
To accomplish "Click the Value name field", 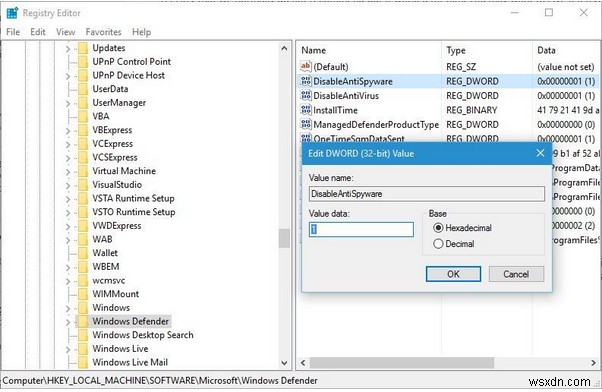I will click(x=427, y=194).
